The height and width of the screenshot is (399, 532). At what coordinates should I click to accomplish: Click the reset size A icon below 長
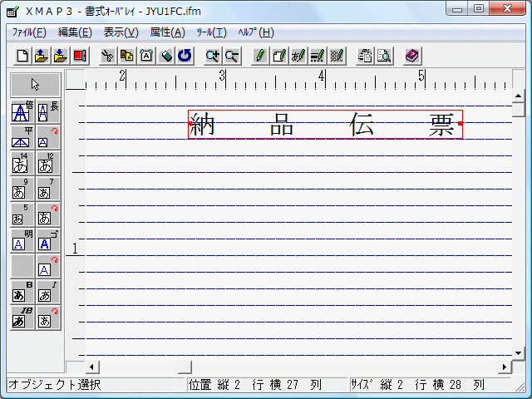[48, 137]
